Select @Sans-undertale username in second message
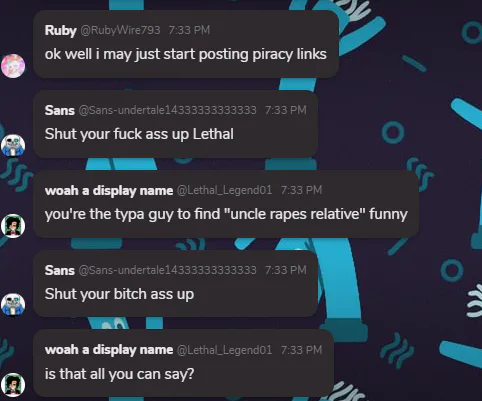 pos(168,110)
